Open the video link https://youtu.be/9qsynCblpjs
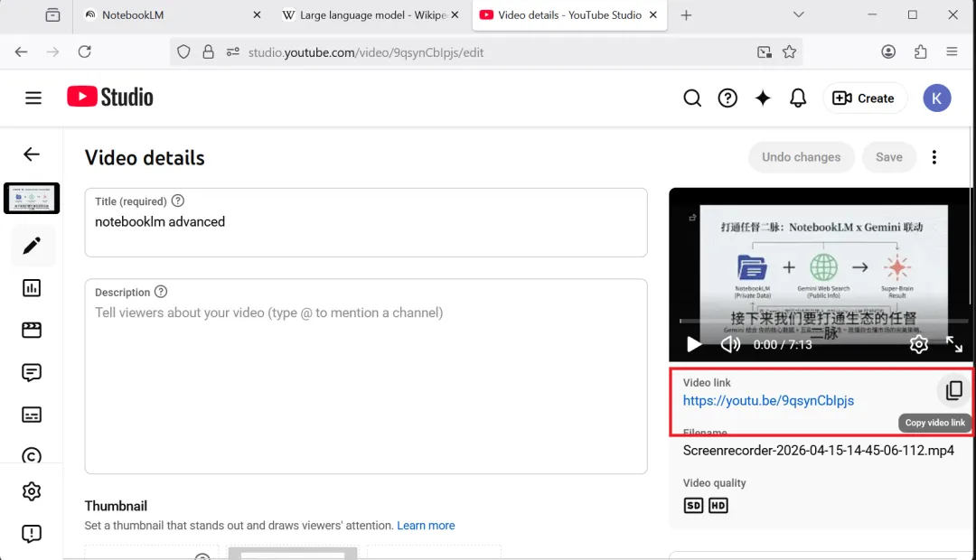The image size is (976, 560). [x=768, y=401]
